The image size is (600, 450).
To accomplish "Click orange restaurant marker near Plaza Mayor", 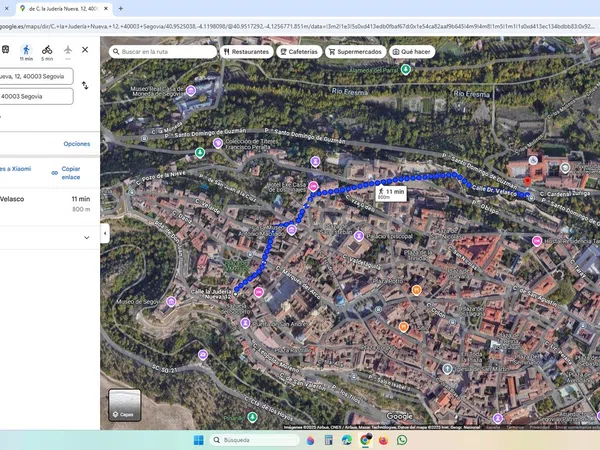I will coord(417,290).
